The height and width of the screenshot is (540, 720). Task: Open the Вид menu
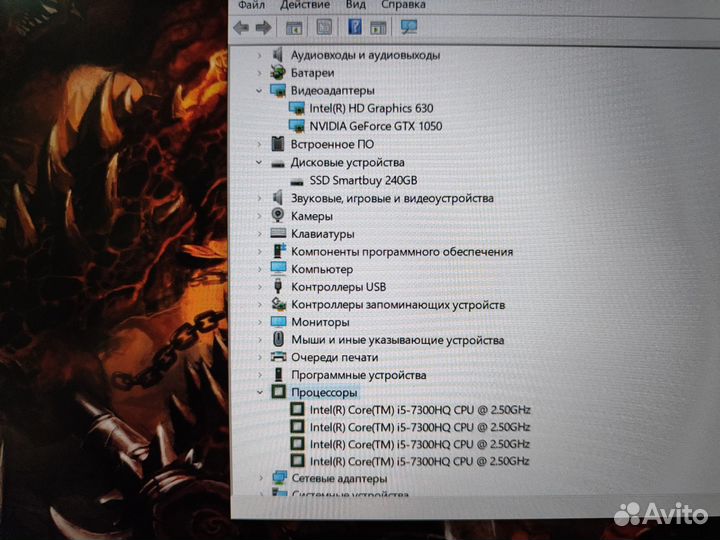(355, 5)
